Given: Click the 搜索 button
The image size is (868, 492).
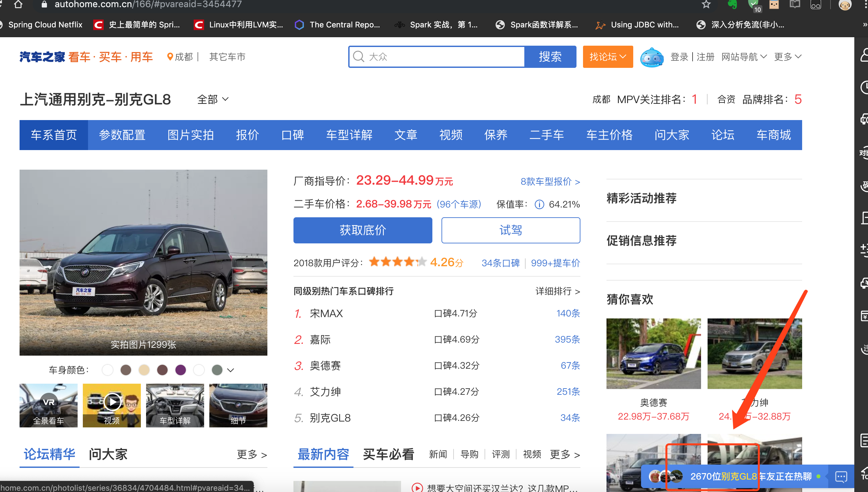Looking at the screenshot, I should (550, 56).
